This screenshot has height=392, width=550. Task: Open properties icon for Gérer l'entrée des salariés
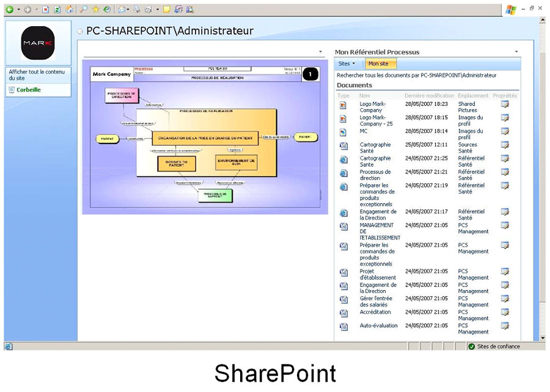[x=505, y=299]
